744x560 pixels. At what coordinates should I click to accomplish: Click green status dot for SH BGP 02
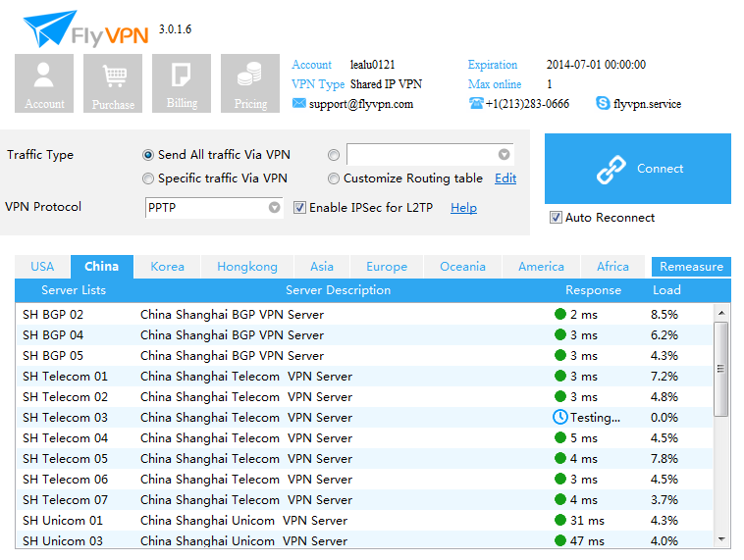pyautogui.click(x=560, y=314)
